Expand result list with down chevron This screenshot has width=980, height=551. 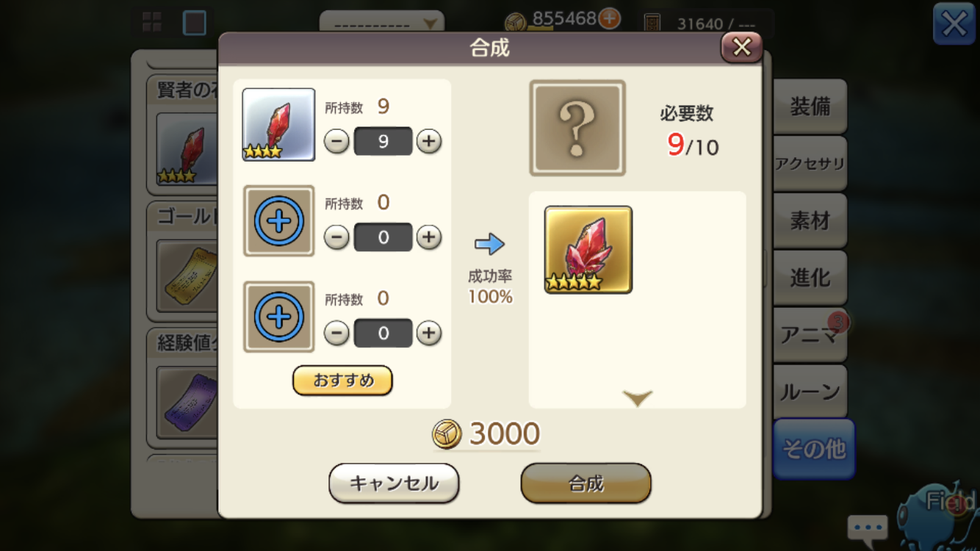click(637, 398)
